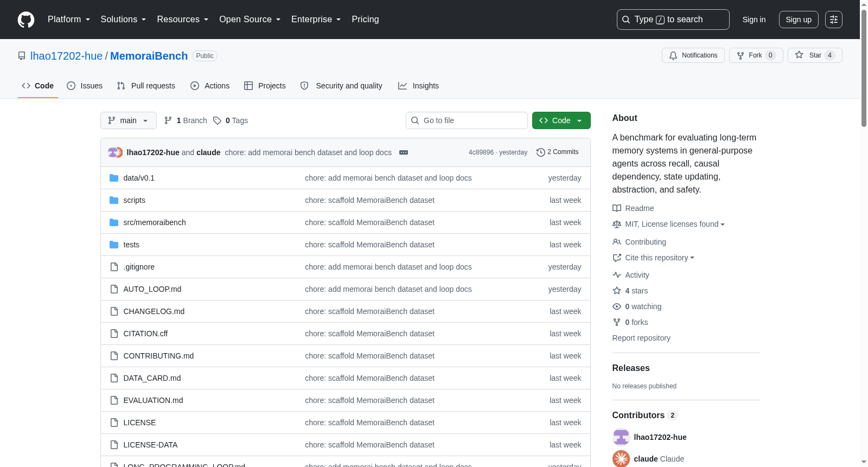
Task: Open the GitHub home logo
Action: coord(26,20)
